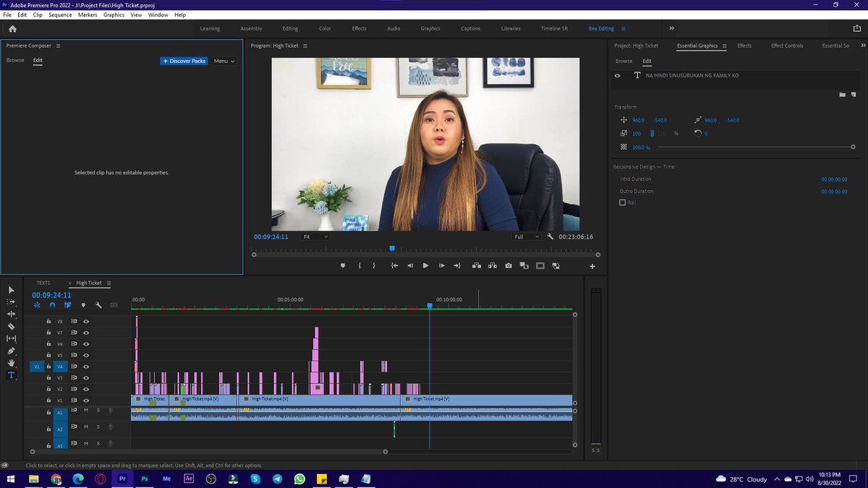
Task: Enable Linked Selection in the timeline
Action: pos(67,304)
